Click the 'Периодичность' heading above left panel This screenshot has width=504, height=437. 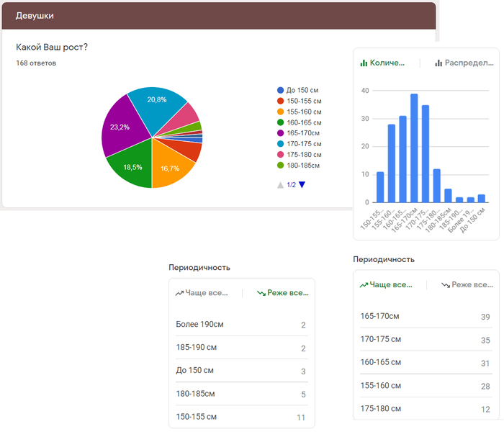(x=199, y=268)
